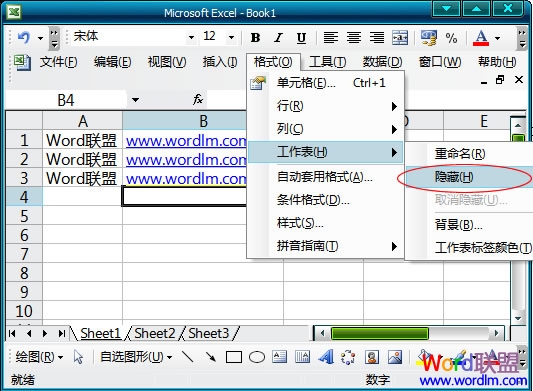
Task: Center align text
Action: pyautogui.click(x=354, y=37)
